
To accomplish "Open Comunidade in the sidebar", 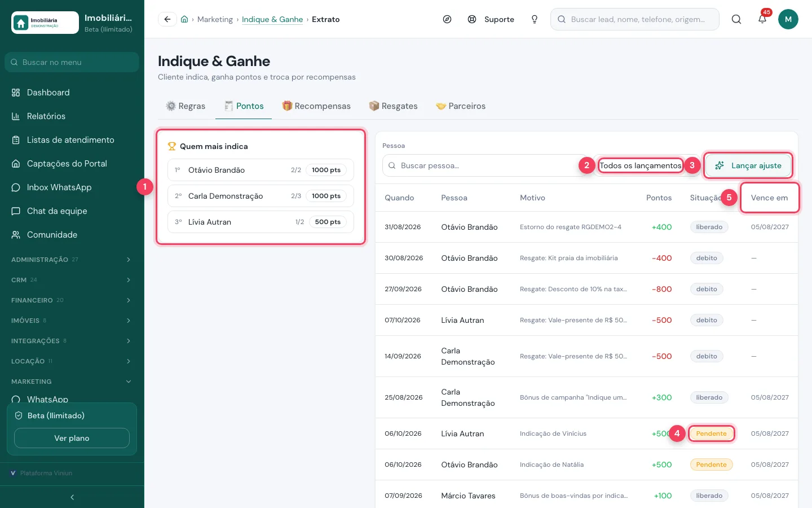I will point(72,235).
